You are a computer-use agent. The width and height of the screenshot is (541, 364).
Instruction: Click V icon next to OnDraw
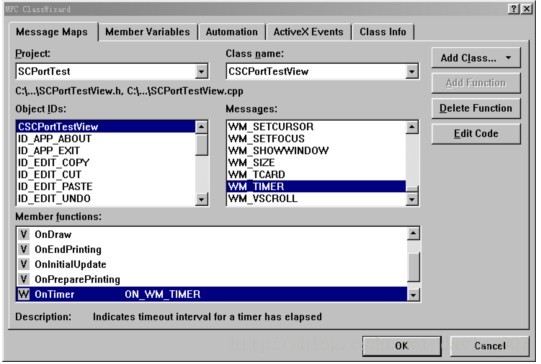[x=23, y=235]
